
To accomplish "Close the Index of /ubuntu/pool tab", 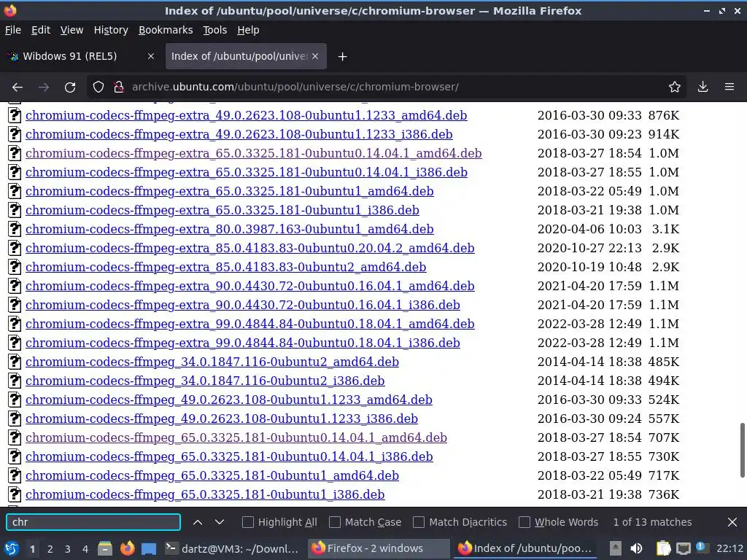I will (315, 56).
